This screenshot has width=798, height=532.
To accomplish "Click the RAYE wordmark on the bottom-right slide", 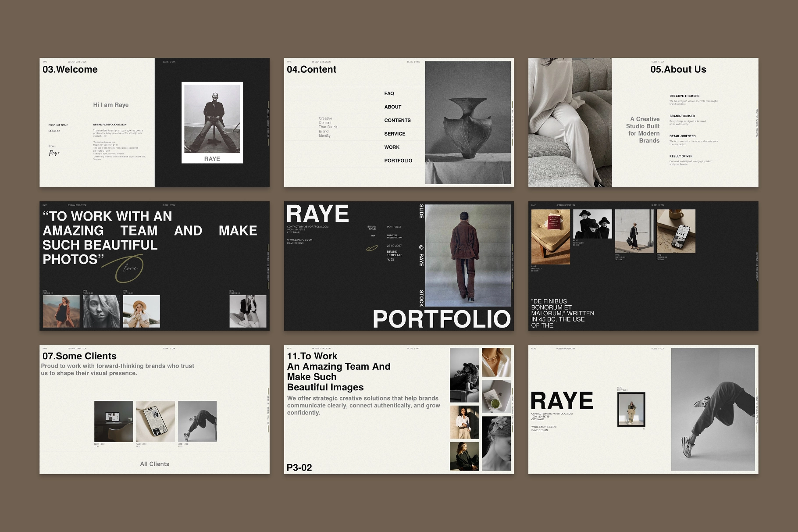I will [563, 401].
